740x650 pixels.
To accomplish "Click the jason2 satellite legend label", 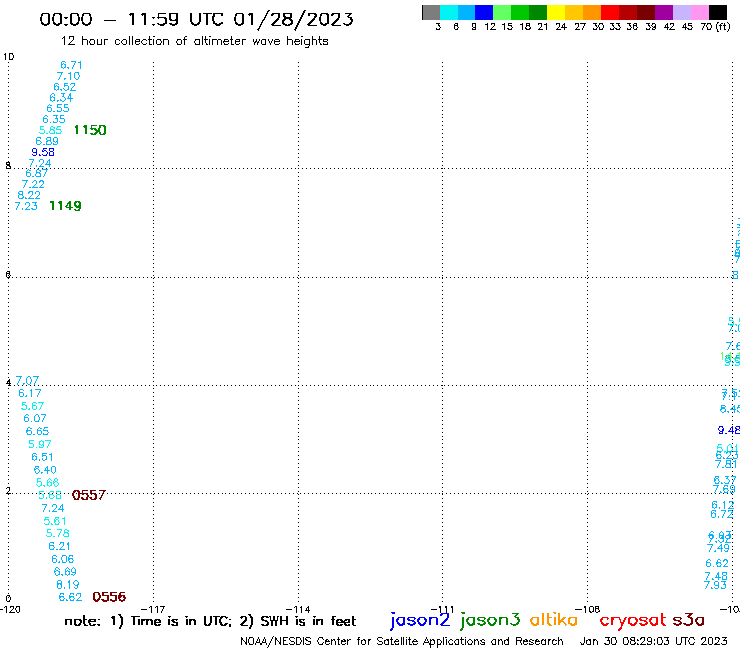I will click(x=420, y=620).
